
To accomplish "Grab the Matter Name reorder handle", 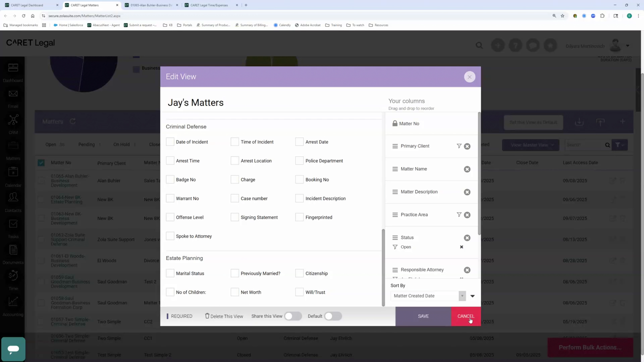I will [x=395, y=169].
